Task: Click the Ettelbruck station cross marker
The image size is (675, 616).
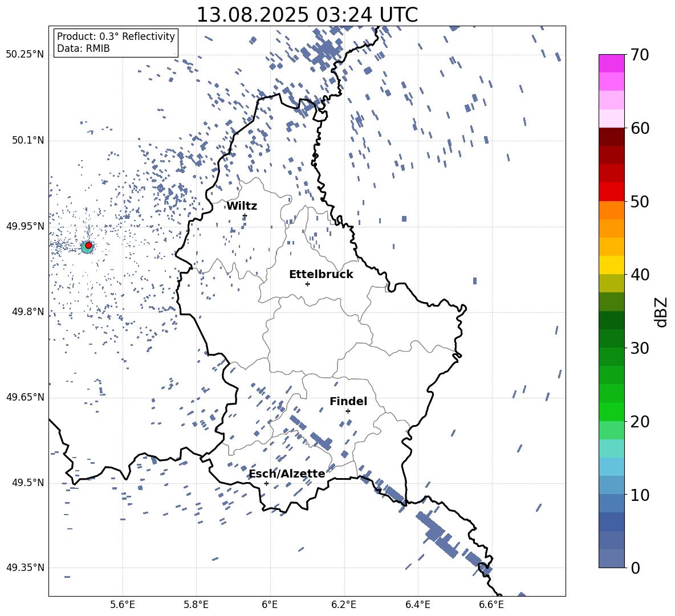Action: [x=307, y=284]
